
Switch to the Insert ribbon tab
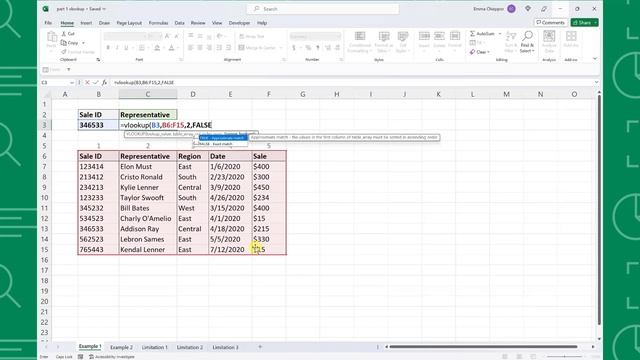coord(86,23)
